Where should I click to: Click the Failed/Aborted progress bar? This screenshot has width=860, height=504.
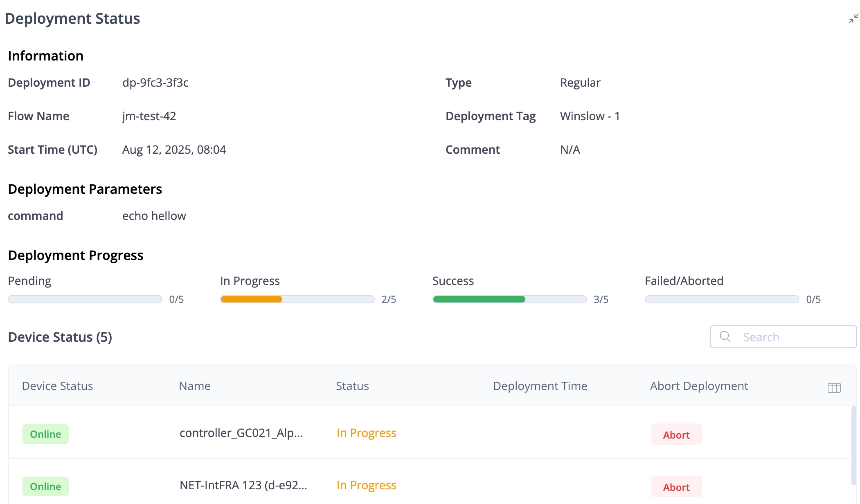[722, 299]
